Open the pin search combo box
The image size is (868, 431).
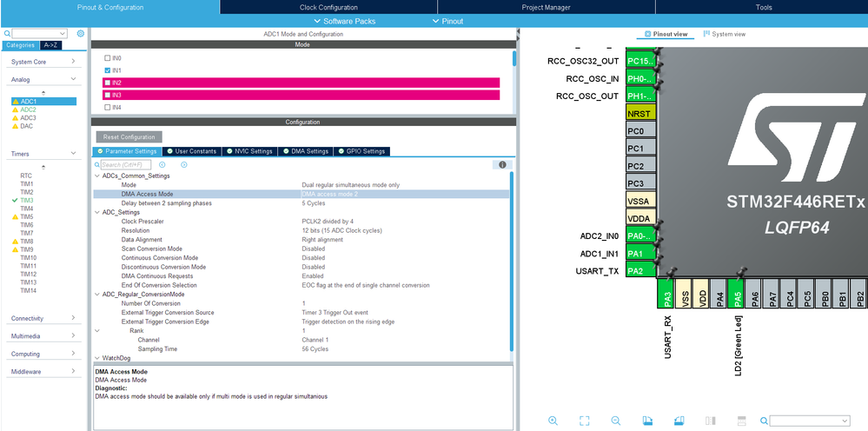(x=809, y=421)
